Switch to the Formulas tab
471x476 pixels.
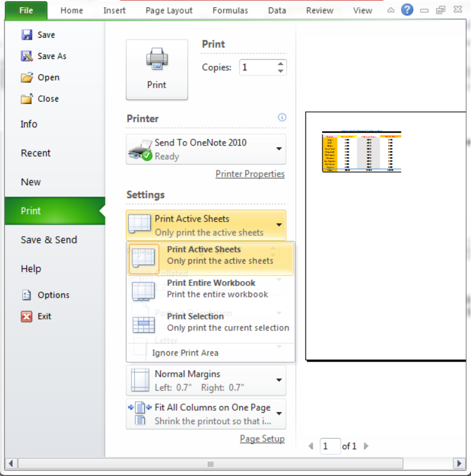[231, 10]
